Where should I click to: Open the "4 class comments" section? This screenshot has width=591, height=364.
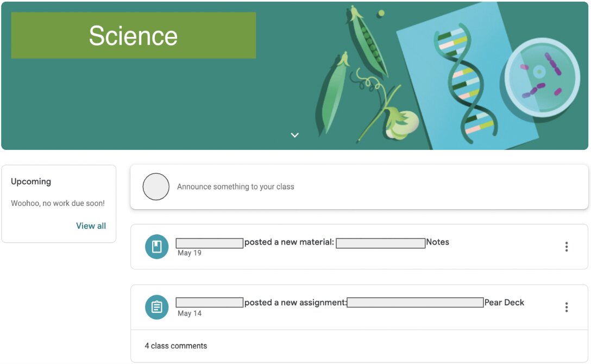point(176,346)
